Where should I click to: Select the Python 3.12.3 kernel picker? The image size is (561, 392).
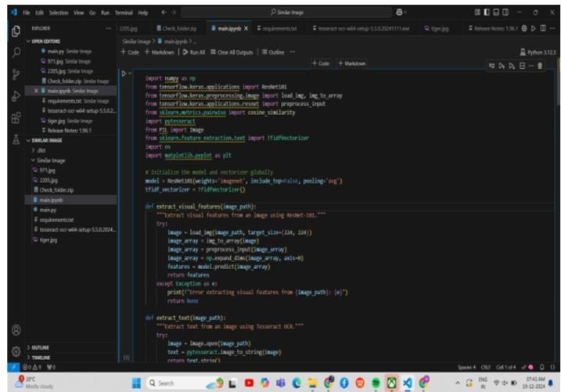(538, 52)
